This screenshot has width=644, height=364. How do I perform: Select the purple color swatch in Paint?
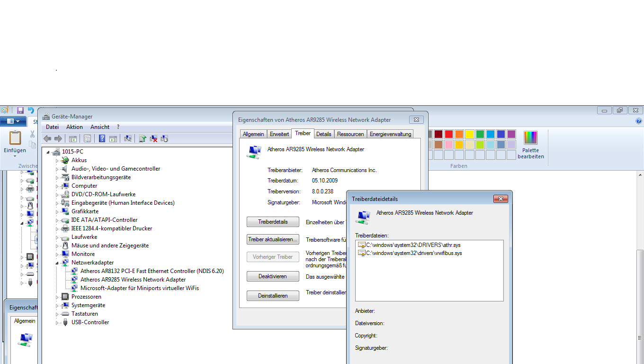(511, 134)
